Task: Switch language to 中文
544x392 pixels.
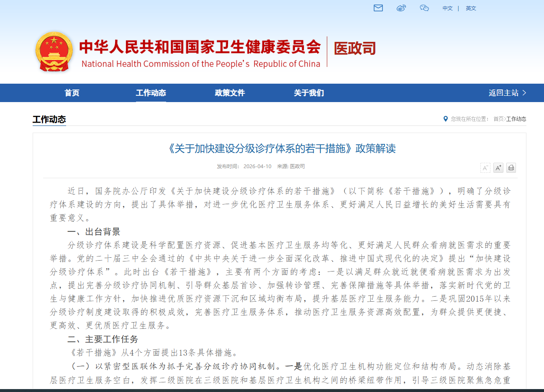Action: click(x=448, y=8)
